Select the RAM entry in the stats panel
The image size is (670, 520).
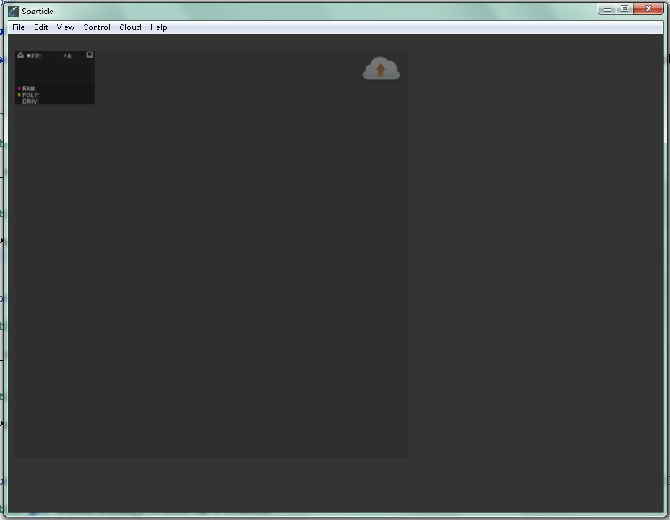pyautogui.click(x=28, y=89)
